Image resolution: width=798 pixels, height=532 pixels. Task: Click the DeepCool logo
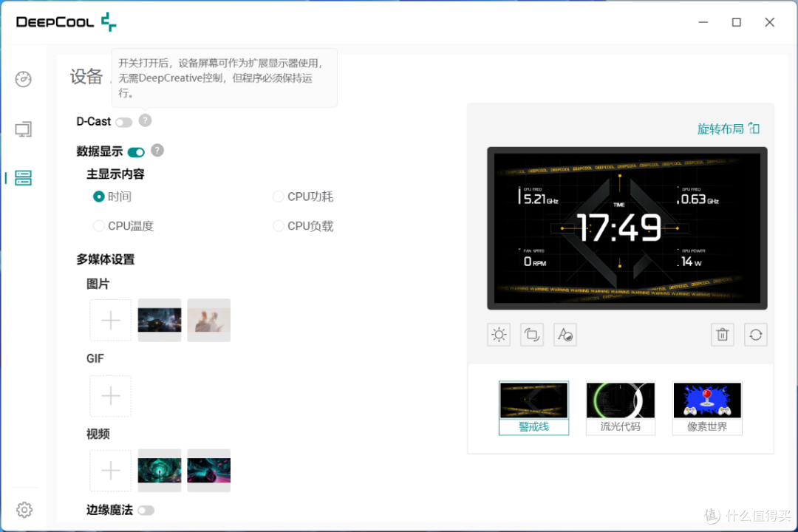[66, 22]
